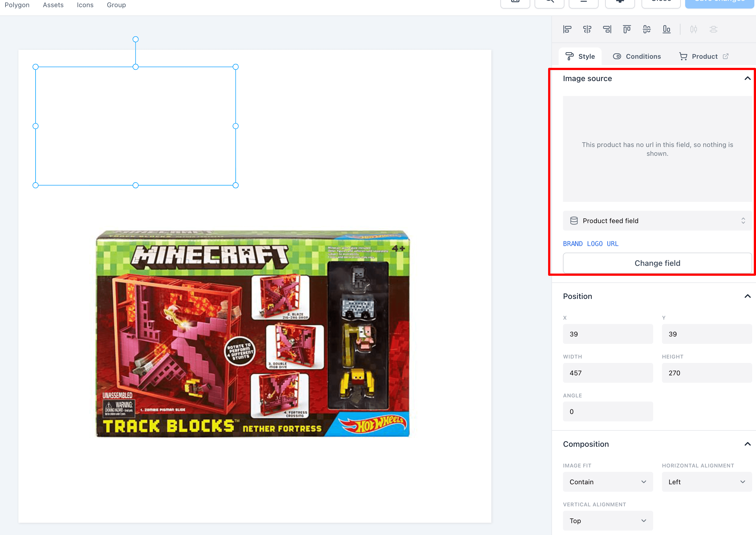Align selection to horizontal center

tap(587, 29)
